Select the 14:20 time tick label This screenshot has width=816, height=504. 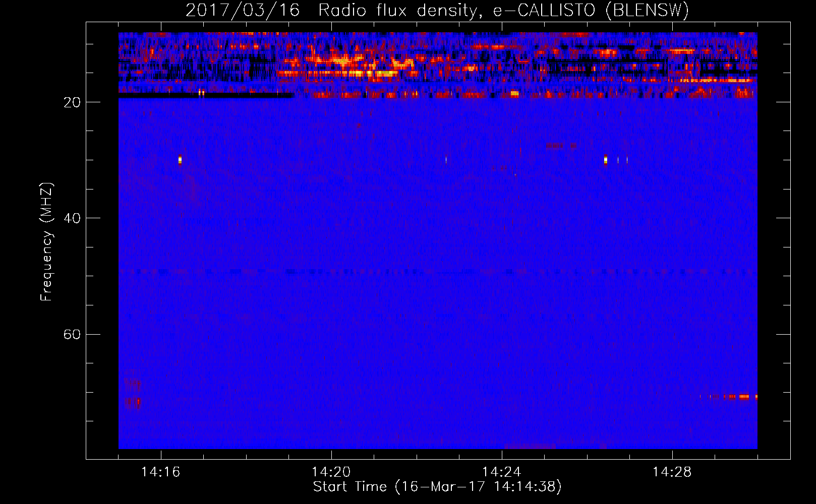pos(331,472)
